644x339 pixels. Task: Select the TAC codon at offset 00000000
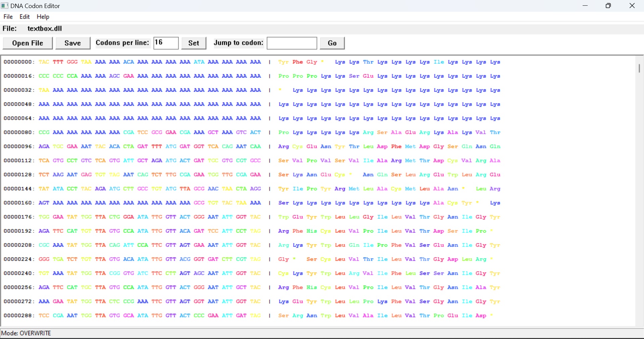(x=44, y=62)
